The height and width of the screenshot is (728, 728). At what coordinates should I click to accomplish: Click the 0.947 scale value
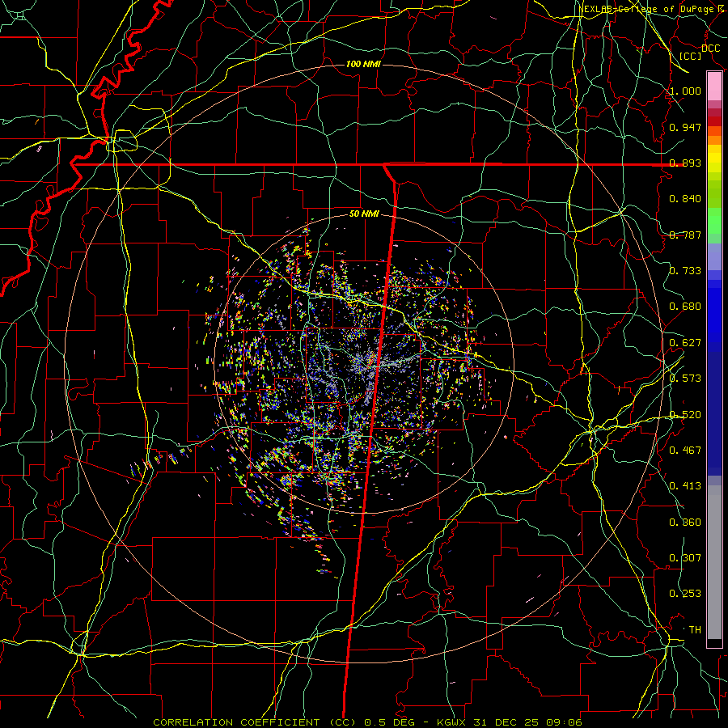[685, 127]
